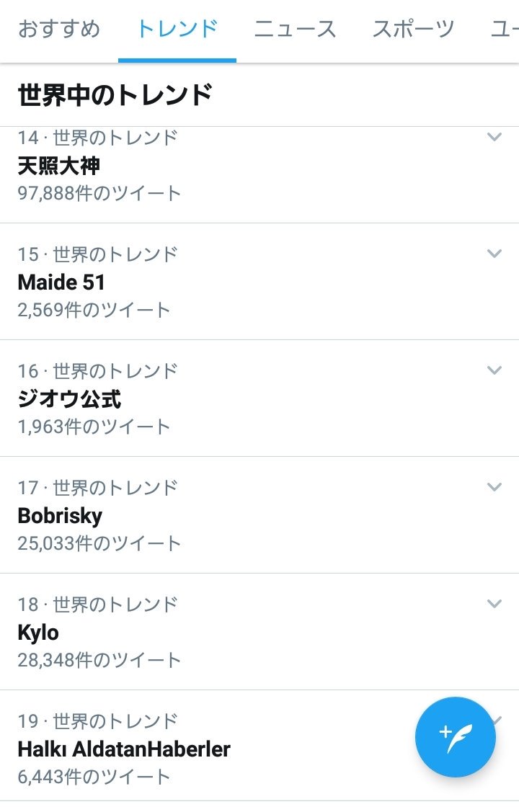Expand the Kylo trend options chevron
Viewport: 519px width, 812px height.
(x=494, y=604)
